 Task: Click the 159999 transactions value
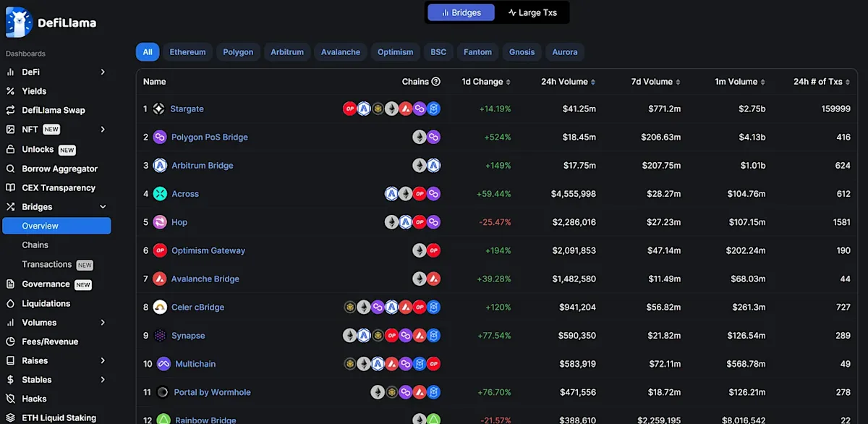[836, 109]
